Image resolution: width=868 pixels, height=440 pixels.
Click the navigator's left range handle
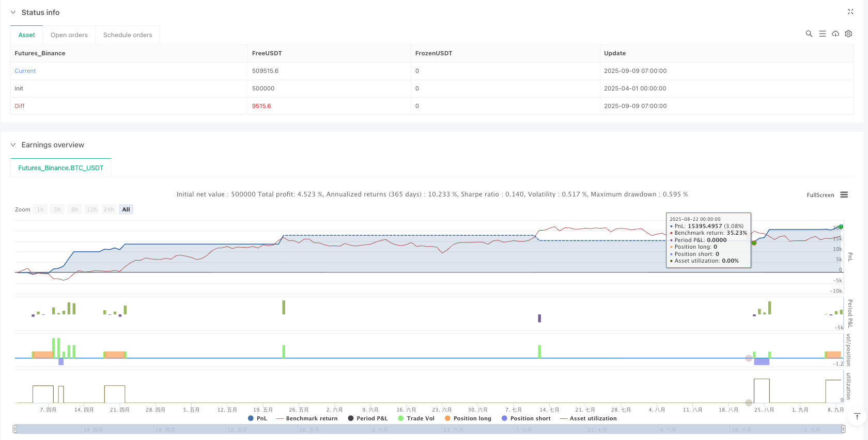(x=15, y=429)
